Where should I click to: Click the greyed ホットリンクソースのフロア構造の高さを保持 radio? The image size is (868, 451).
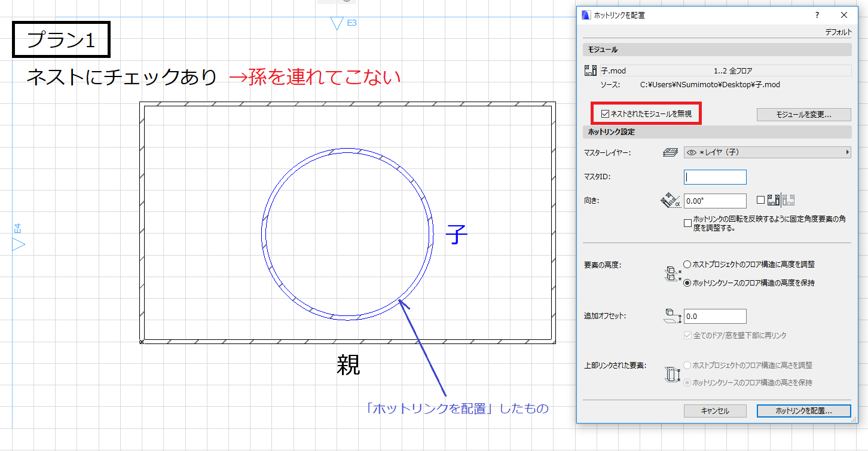coord(687,382)
